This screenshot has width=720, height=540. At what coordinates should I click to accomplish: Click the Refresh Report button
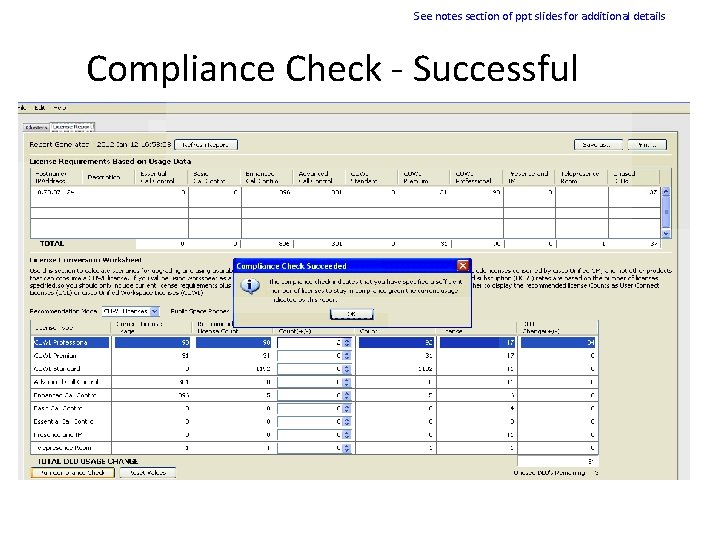click(206, 145)
